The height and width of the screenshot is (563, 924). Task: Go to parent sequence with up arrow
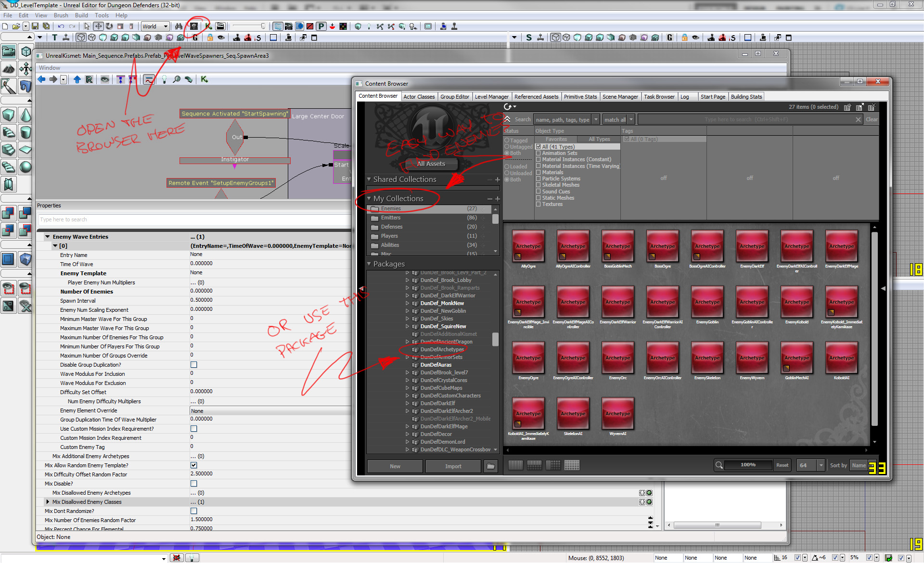[x=77, y=79]
